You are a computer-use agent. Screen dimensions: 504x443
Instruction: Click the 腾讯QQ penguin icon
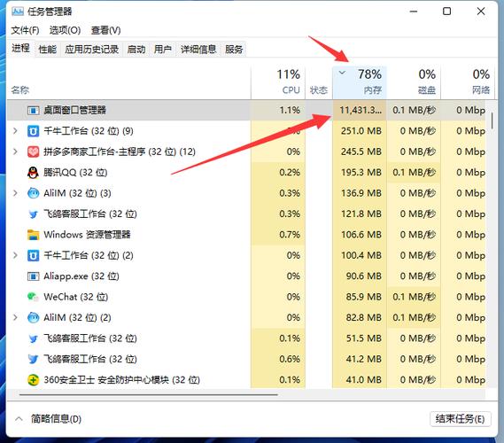[x=33, y=173]
